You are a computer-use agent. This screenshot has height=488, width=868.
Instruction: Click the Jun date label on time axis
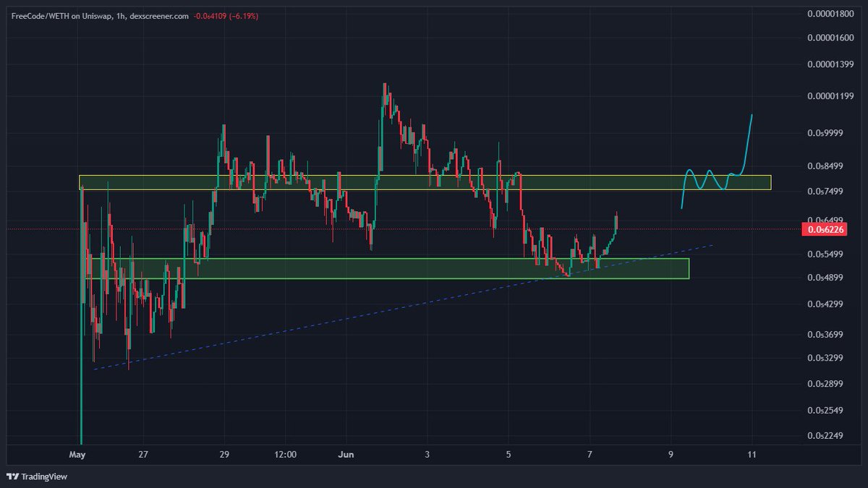346,455
